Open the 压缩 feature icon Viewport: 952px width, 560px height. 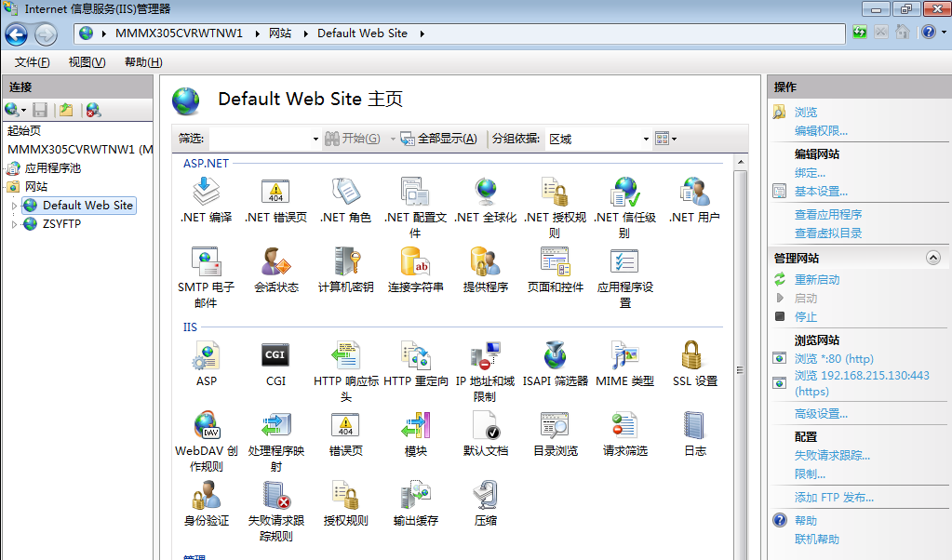point(485,495)
